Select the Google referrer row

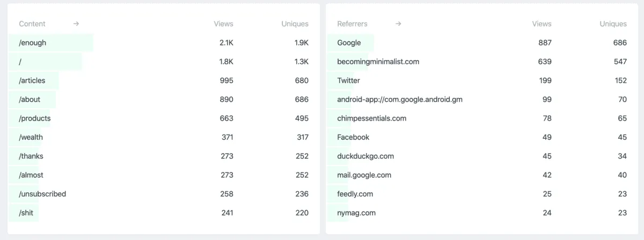click(x=349, y=43)
